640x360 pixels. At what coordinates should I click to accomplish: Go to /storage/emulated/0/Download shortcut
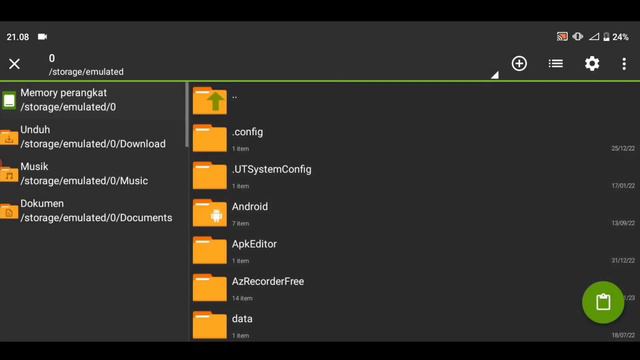94,137
